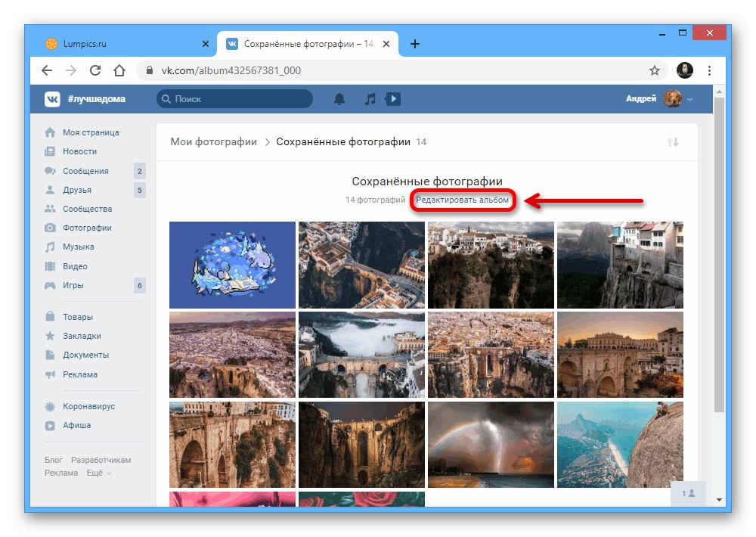756x537 pixels.
Task: Close the Lumpics.ru tab
Action: point(206,44)
